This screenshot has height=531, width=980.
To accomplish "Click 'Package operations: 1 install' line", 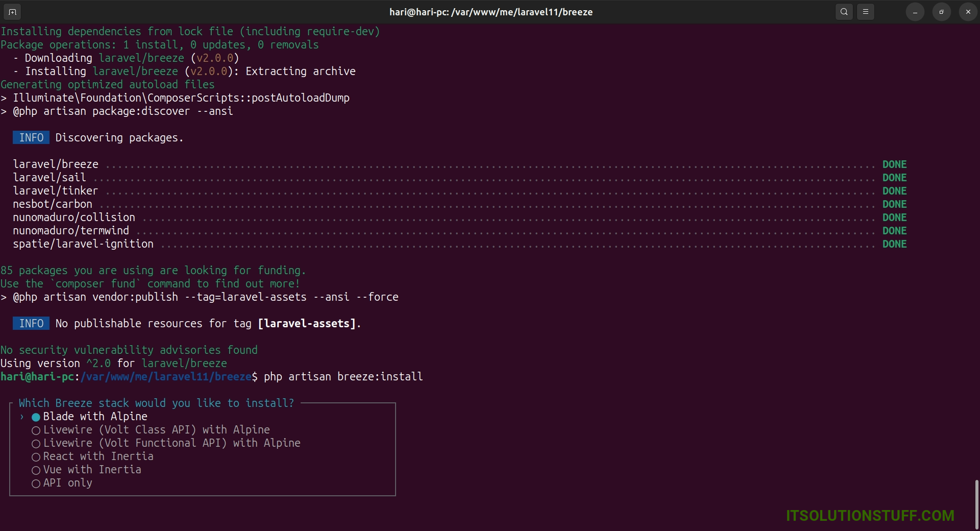I will click(160, 45).
